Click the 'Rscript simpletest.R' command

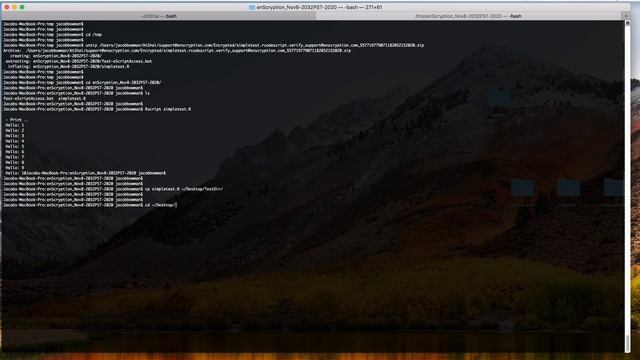pos(97,109)
